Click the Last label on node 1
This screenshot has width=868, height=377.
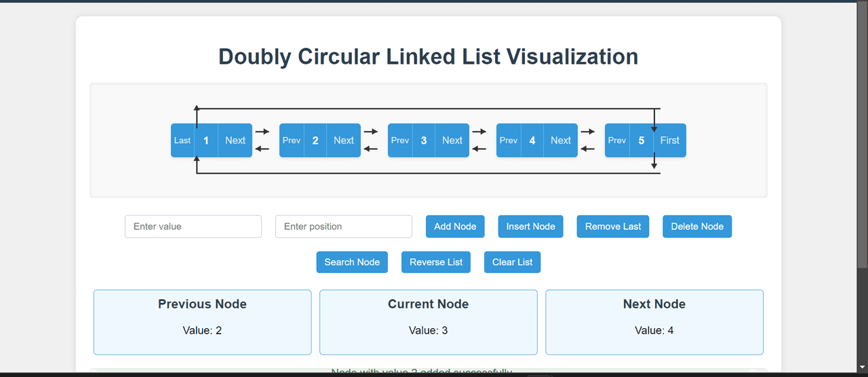click(x=182, y=140)
